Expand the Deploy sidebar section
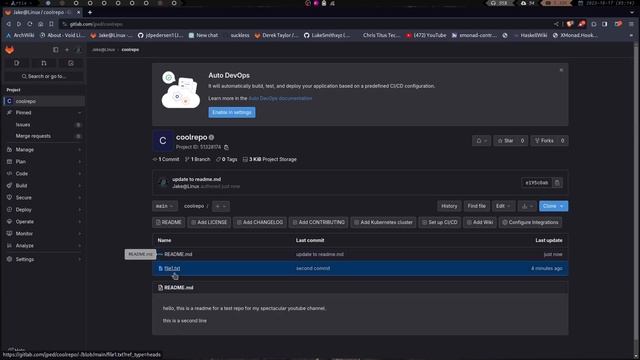 (44, 209)
